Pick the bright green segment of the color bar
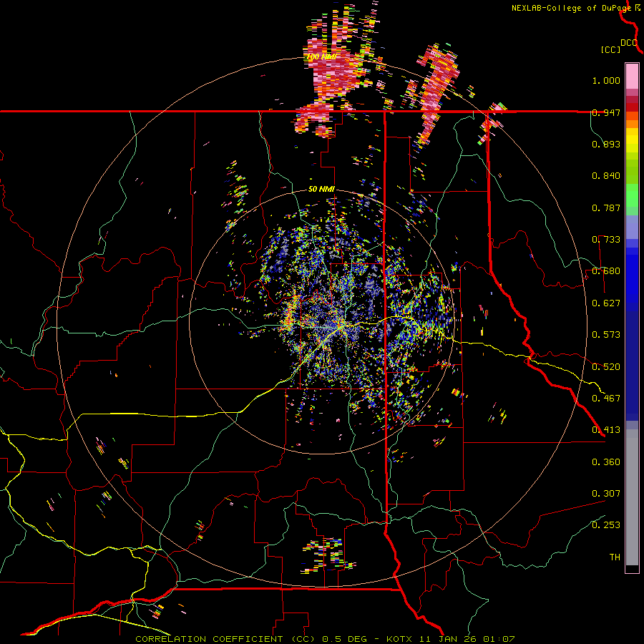 [x=632, y=195]
